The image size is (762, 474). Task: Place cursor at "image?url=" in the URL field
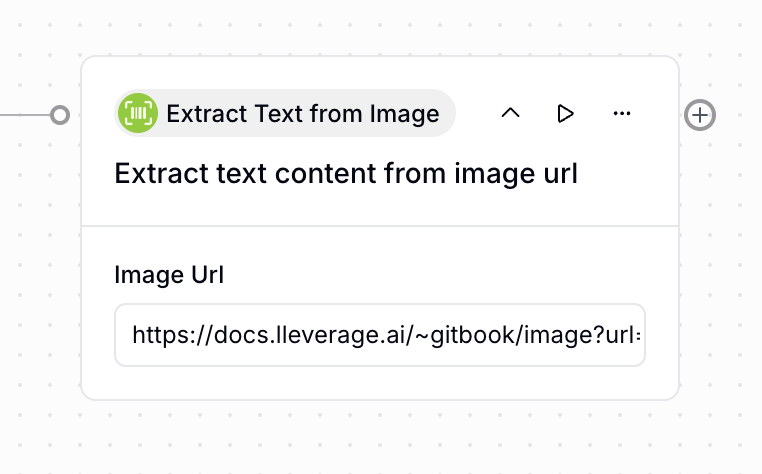591,335
